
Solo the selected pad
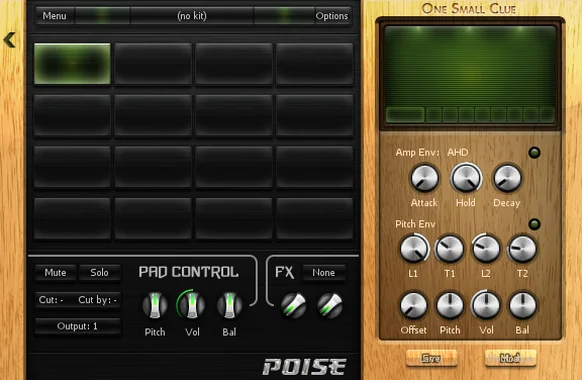coord(99,272)
